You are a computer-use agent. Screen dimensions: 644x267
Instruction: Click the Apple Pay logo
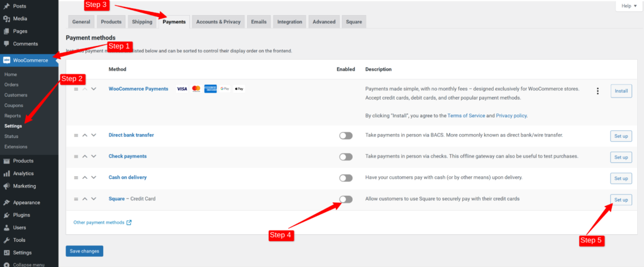[239, 89]
